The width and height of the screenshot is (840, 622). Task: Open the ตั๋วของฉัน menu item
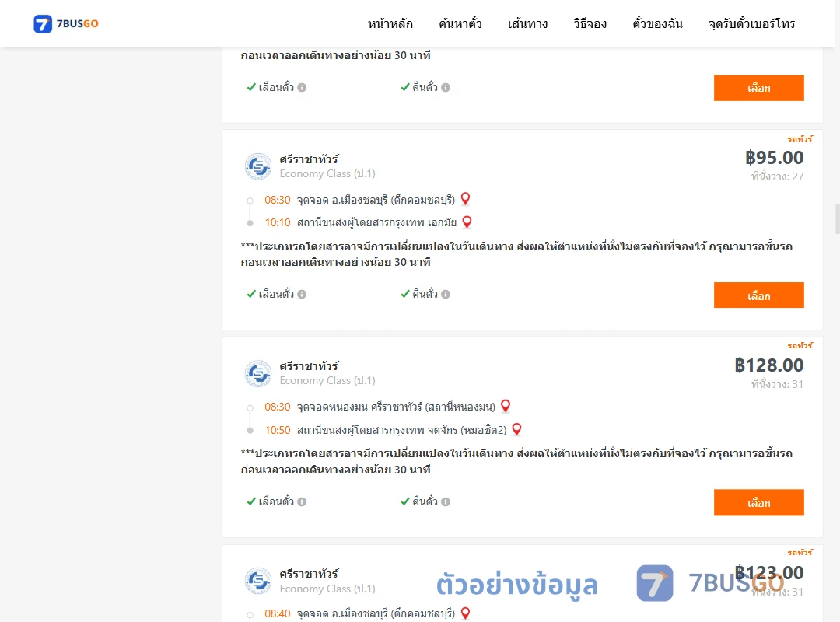point(657,23)
